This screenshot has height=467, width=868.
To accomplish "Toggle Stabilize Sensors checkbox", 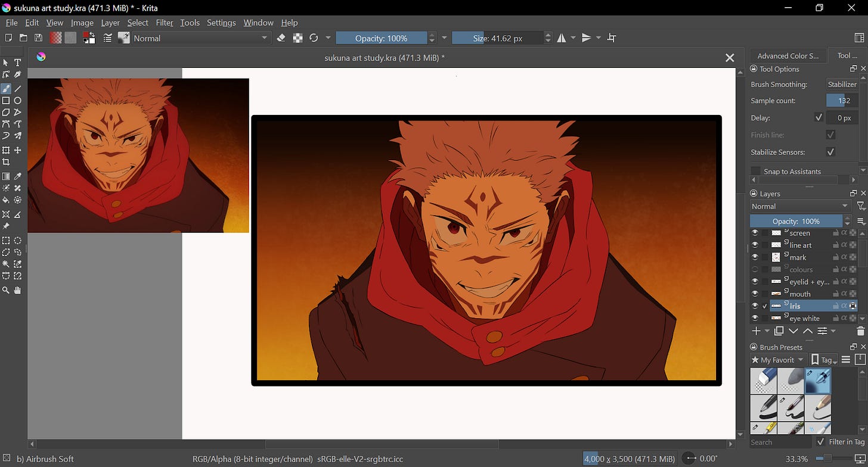I will 830,152.
